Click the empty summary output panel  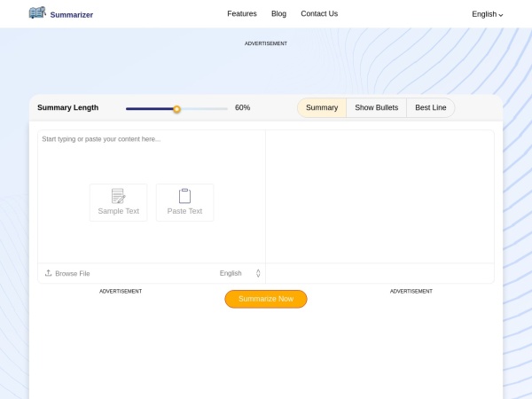[x=379, y=195]
